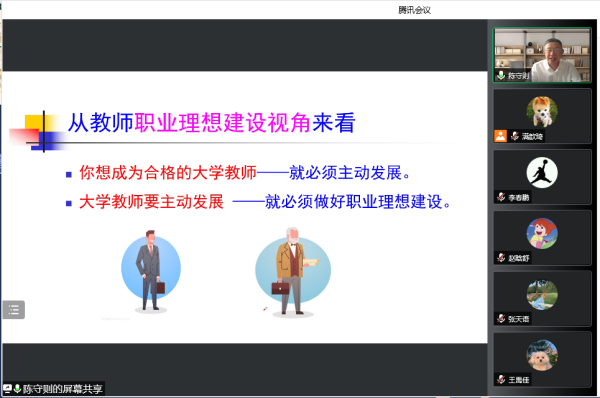Click 李春鹏's muted microphone icon
Image resolution: width=600 pixels, height=398 pixels.
pyautogui.click(x=501, y=197)
